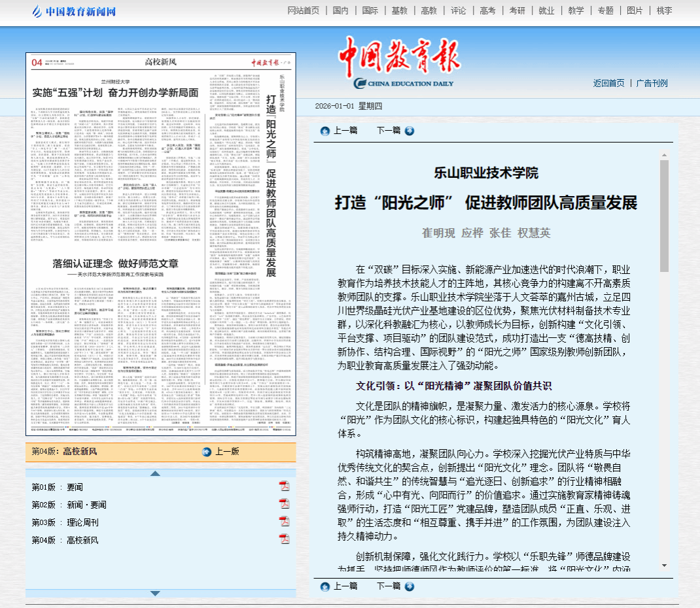The width and height of the screenshot is (700, 608).
Task: Click the 下一篇 arrow icon above the article
Action: (x=410, y=131)
